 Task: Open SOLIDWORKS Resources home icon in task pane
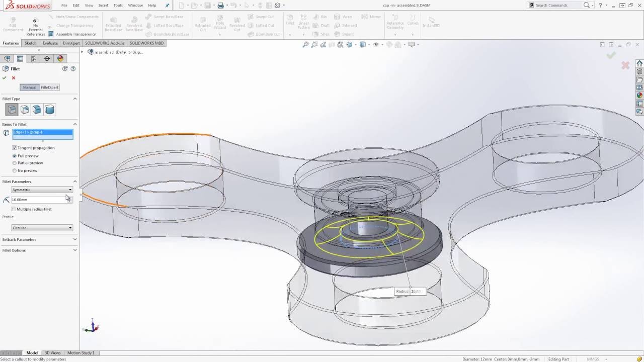tap(639, 63)
